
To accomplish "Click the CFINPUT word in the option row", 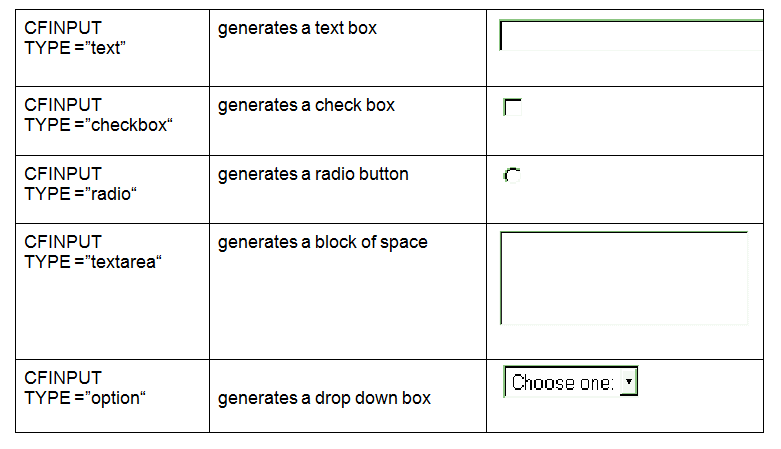I will (63, 378).
